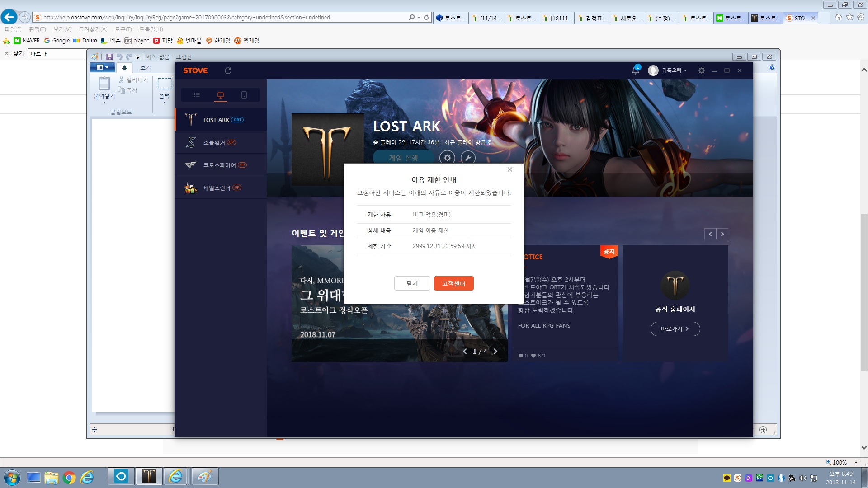
Task: Expand the Paint selection tool dropdown
Action: click(164, 103)
